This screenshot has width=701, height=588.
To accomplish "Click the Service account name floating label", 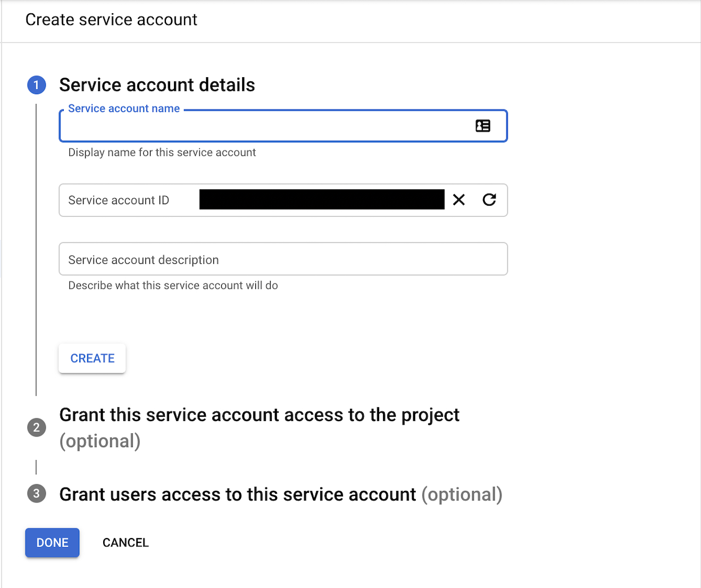I will click(x=124, y=108).
